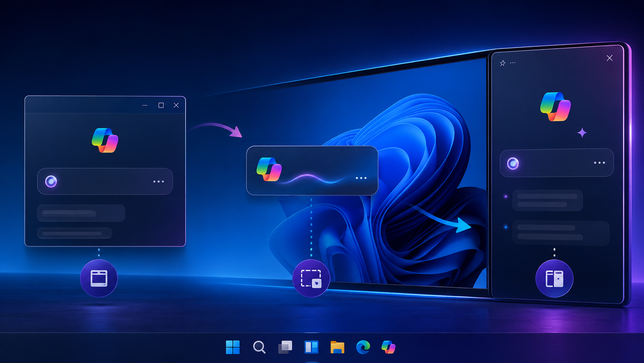Open three-dot menu in sidebar input bar

tap(599, 163)
